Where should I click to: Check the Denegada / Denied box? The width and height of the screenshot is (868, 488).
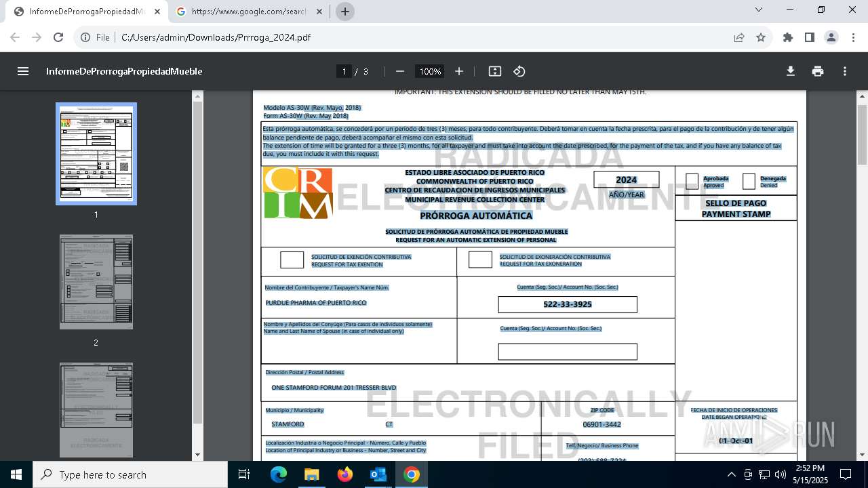749,181
